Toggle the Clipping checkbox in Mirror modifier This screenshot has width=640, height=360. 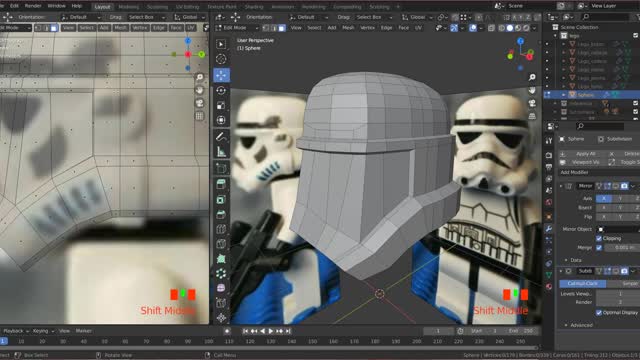[x=599, y=238]
